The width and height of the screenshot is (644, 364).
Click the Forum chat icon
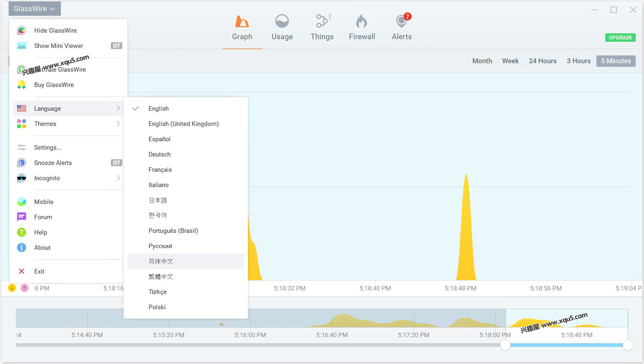pyautogui.click(x=21, y=217)
